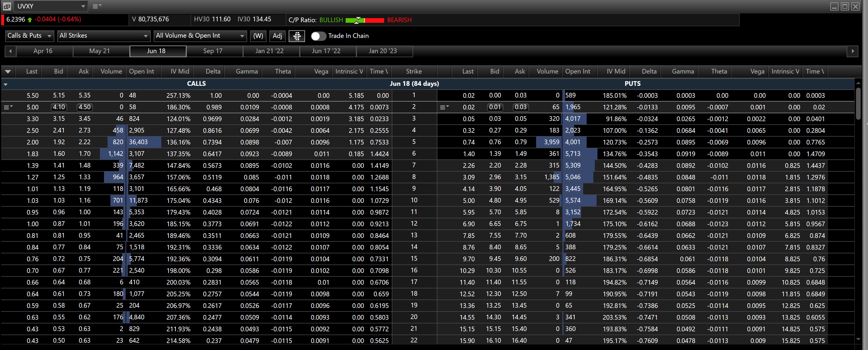Click the C/P Ratio bullish-bearish gauge
The width and height of the screenshot is (868, 350).
pyautogui.click(x=365, y=20)
